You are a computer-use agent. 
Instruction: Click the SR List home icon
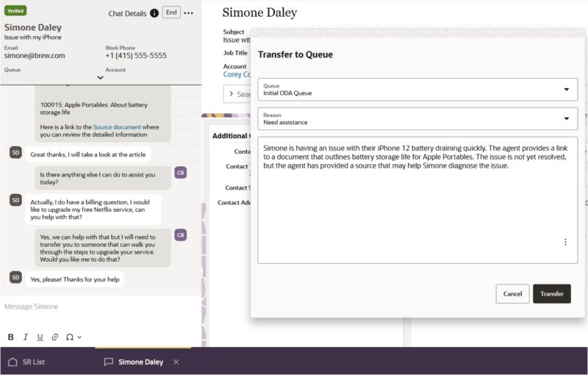click(x=12, y=362)
